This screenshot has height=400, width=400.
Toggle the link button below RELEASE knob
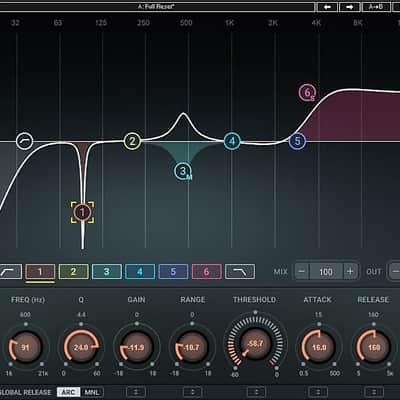click(374, 392)
